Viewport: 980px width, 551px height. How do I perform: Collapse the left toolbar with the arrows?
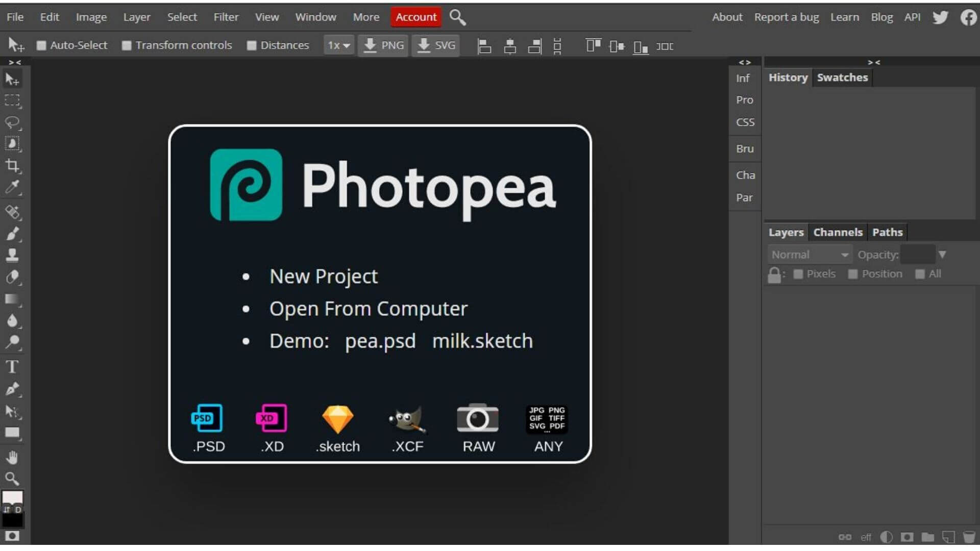click(15, 62)
